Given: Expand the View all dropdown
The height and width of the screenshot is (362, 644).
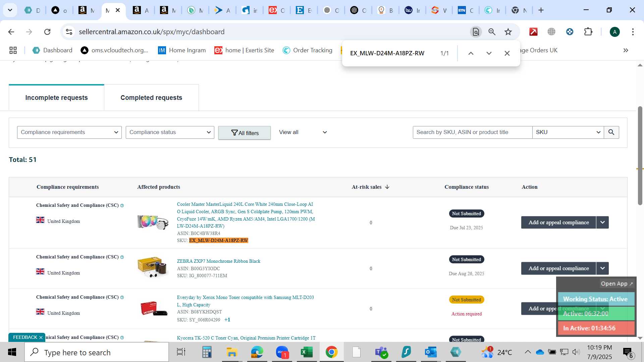Looking at the screenshot, I should (303, 132).
